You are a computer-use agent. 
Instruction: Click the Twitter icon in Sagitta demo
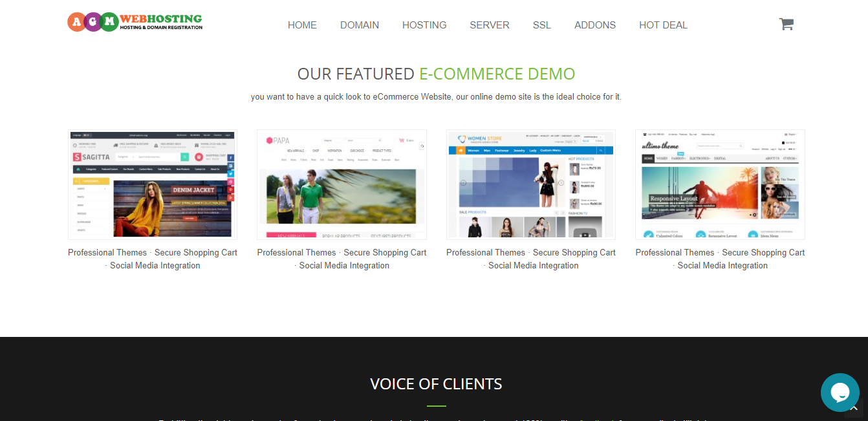tap(230, 174)
